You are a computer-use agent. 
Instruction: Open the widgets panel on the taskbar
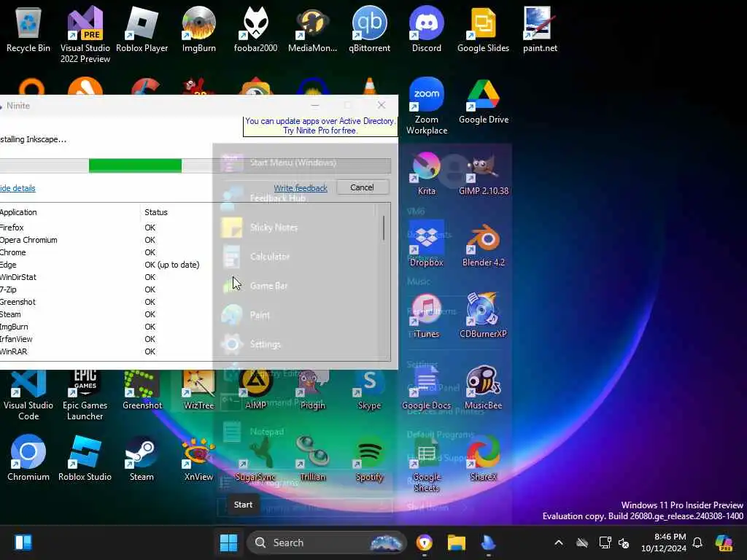[23, 542]
